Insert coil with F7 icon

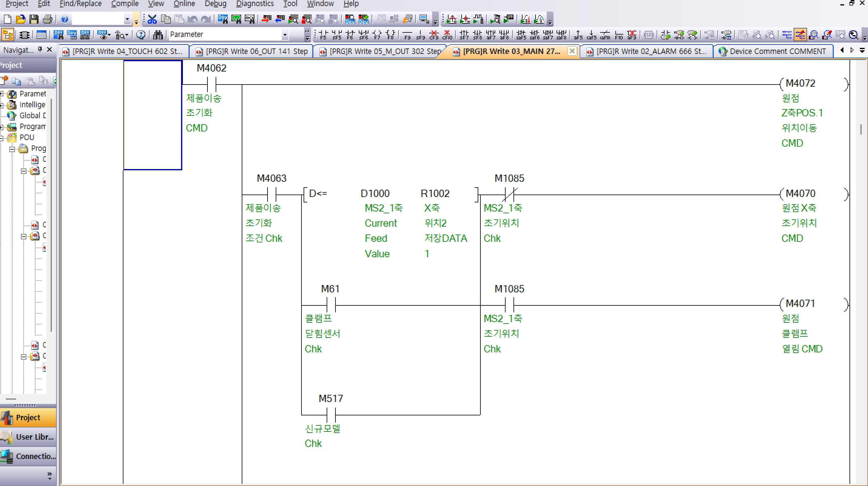[x=377, y=35]
